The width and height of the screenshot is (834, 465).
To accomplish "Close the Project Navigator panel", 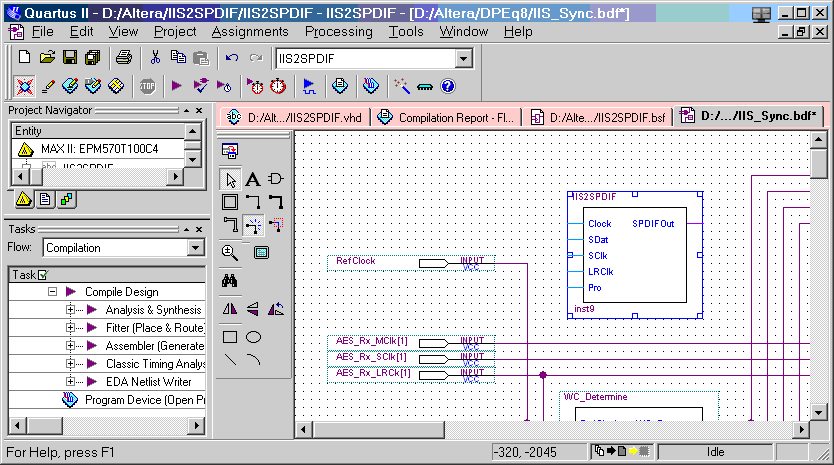I will pyautogui.click(x=199, y=111).
